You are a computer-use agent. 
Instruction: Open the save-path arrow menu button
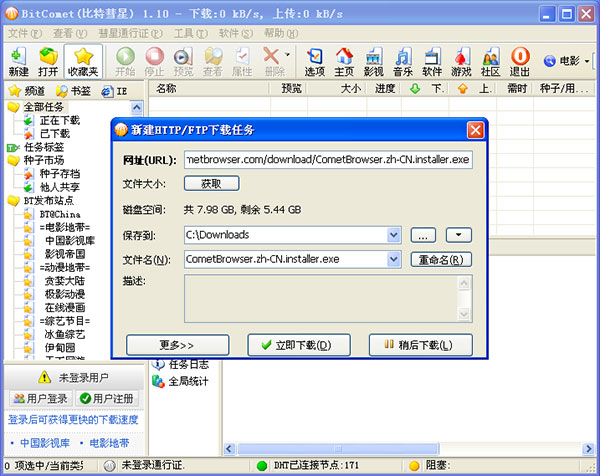click(x=458, y=235)
